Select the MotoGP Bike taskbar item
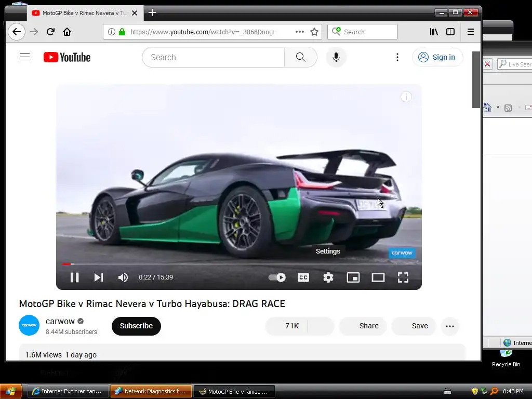The image size is (532, 399). coord(234,391)
